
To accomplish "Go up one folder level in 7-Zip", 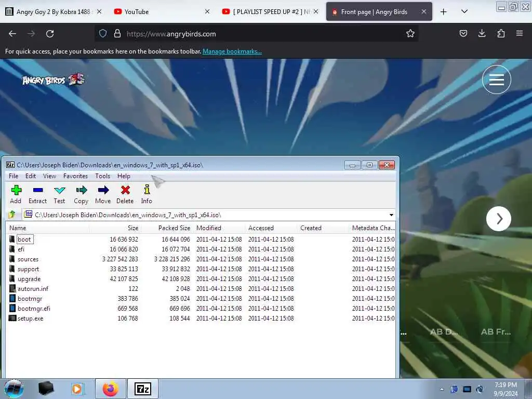I will [x=12, y=215].
